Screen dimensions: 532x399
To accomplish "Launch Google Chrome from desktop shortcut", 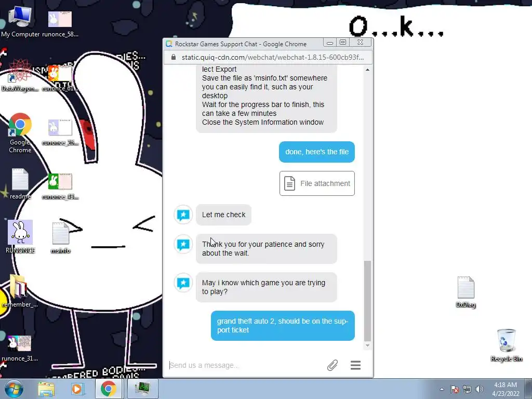I will pyautogui.click(x=20, y=132).
